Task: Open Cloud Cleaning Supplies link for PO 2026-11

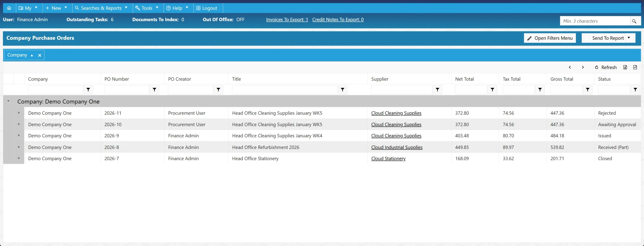Action: (x=396, y=113)
